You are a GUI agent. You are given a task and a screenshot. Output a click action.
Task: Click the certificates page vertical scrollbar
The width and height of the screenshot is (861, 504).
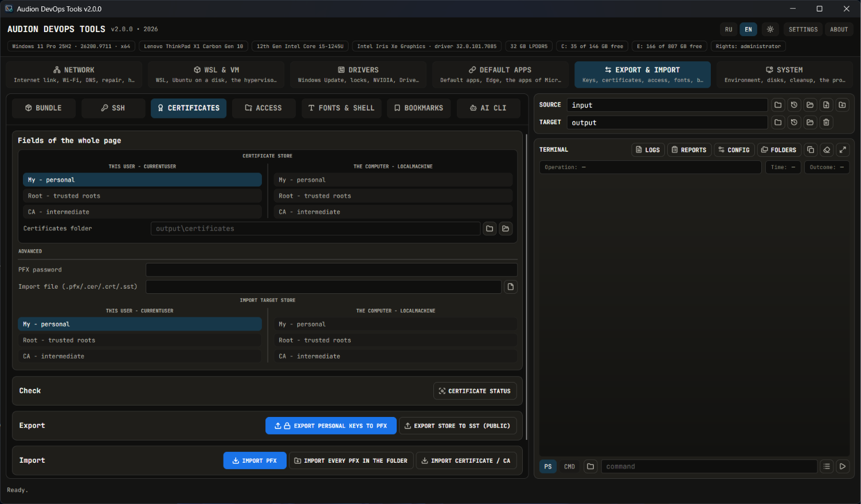(x=526, y=286)
